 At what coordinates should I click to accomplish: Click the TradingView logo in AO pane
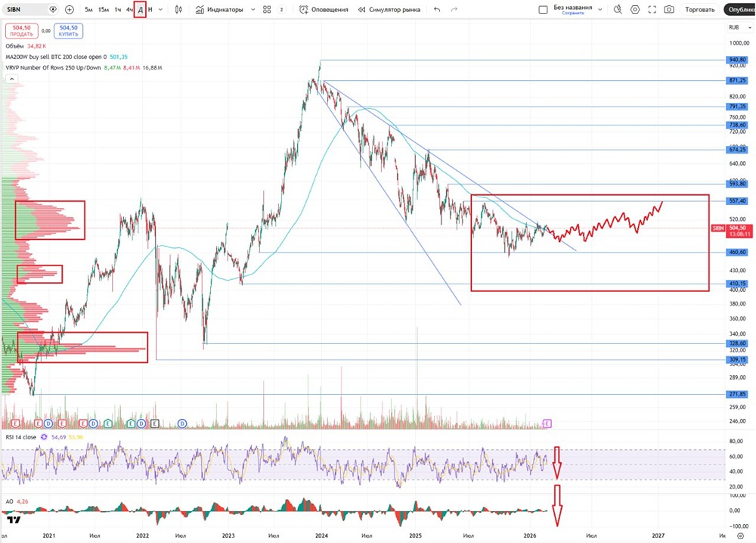click(x=14, y=520)
